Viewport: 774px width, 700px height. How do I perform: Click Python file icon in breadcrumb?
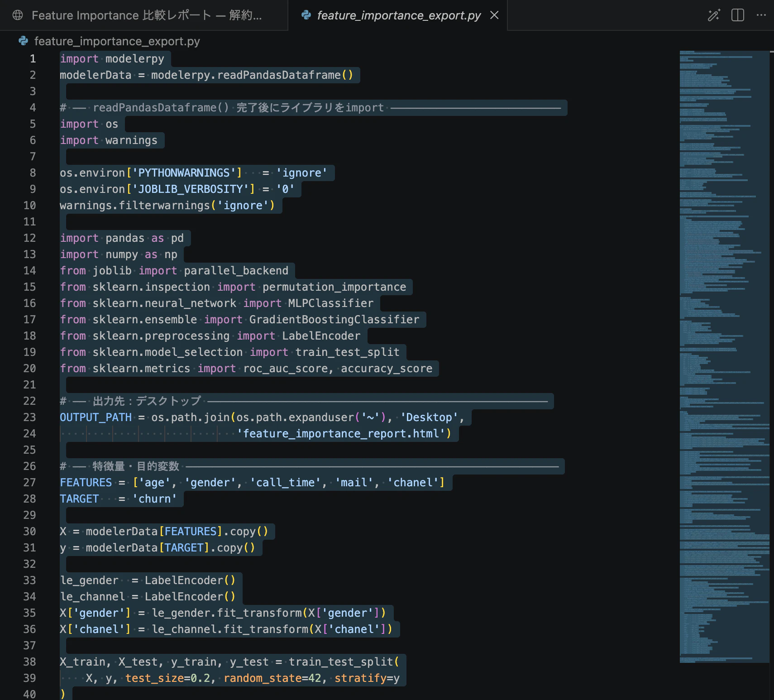tap(23, 41)
